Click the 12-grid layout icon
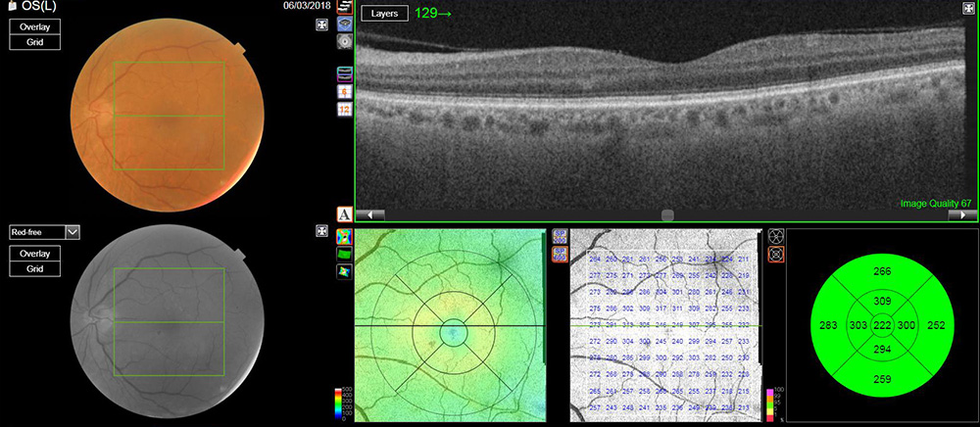This screenshot has height=427, width=980. point(345,108)
